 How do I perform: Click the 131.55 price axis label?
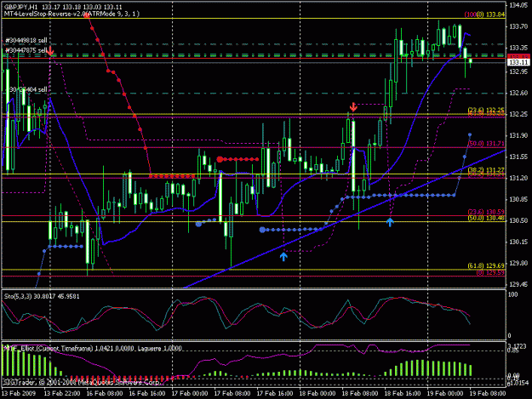point(518,157)
